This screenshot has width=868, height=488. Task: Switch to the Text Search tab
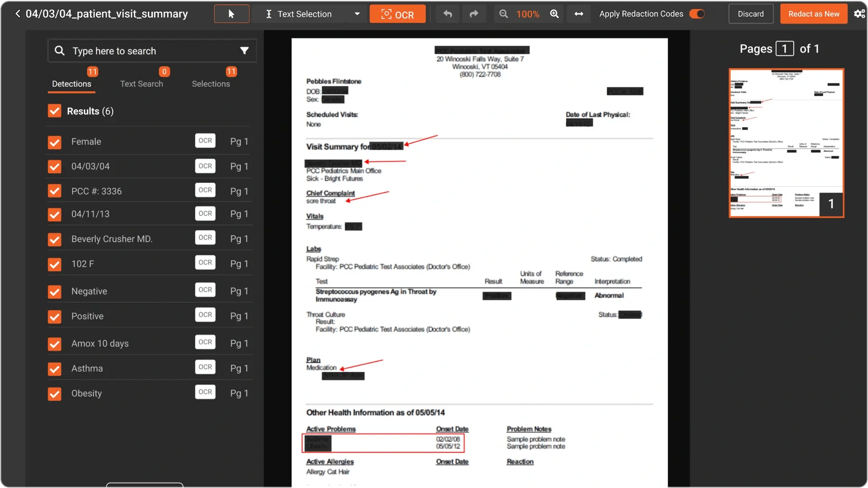click(142, 84)
